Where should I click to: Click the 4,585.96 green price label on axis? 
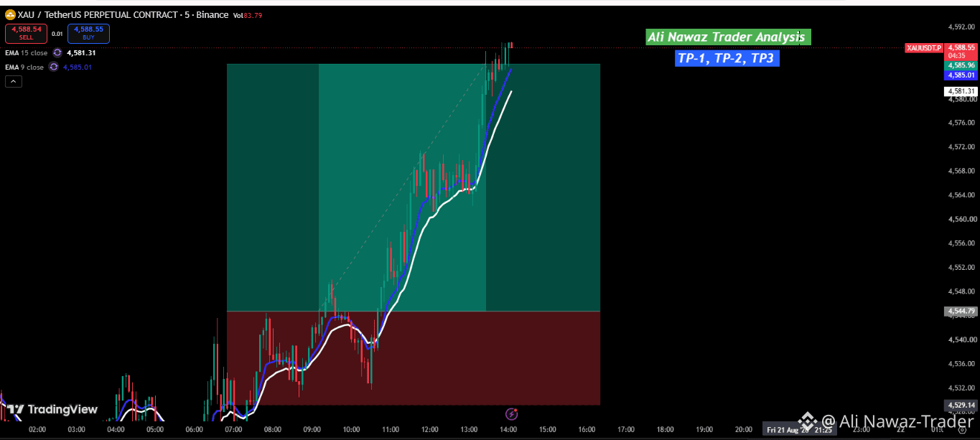(x=961, y=65)
